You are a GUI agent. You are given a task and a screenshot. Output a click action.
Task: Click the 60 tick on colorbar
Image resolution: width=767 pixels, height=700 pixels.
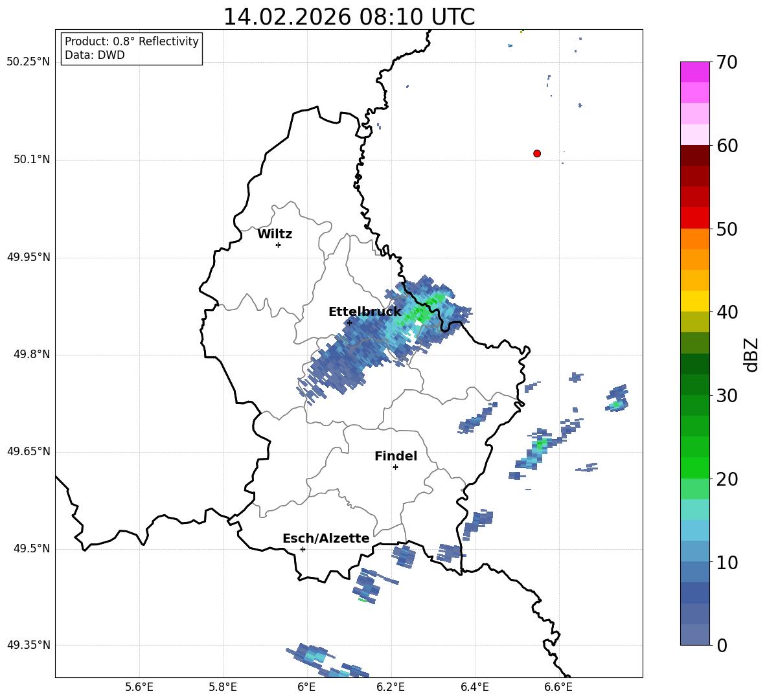coord(727,146)
